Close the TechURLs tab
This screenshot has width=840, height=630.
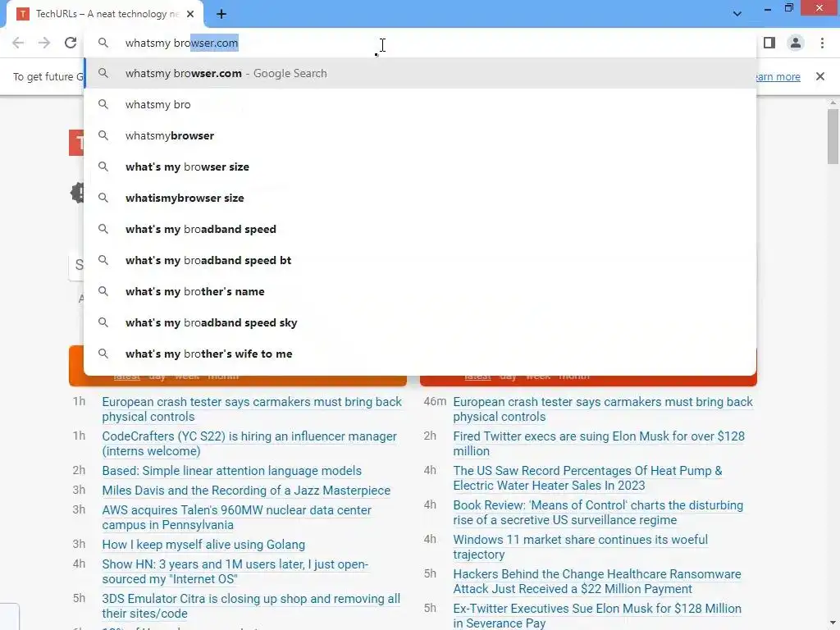pos(190,14)
